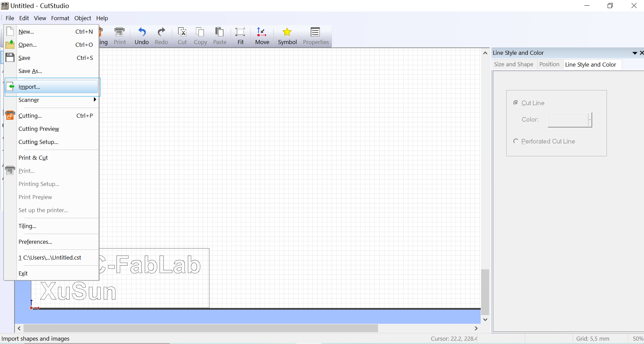Click the File menu
Viewport: 644px width, 344px height.
point(10,18)
